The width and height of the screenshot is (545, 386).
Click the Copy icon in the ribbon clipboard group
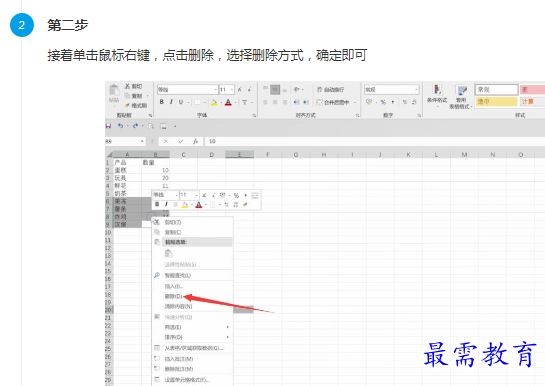(127, 96)
